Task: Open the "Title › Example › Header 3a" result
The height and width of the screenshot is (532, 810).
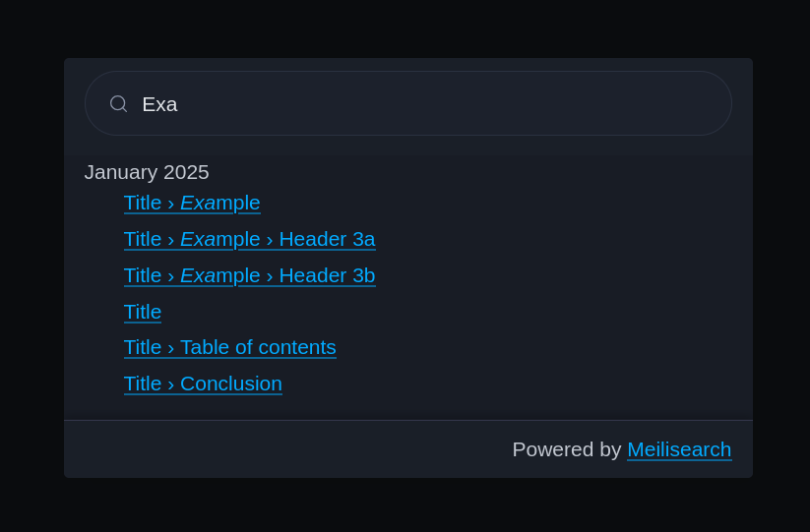Action: [x=249, y=239]
